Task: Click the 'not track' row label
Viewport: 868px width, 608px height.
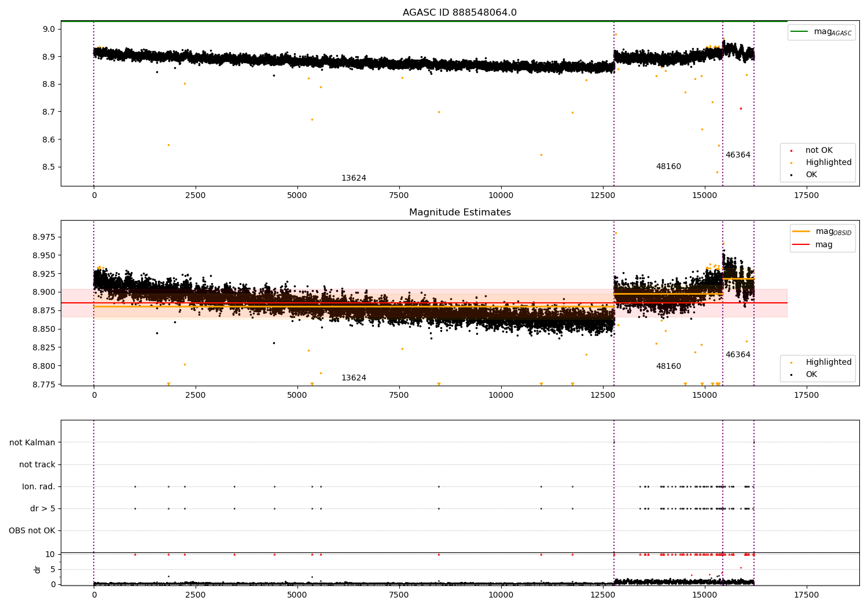Action: (37, 464)
